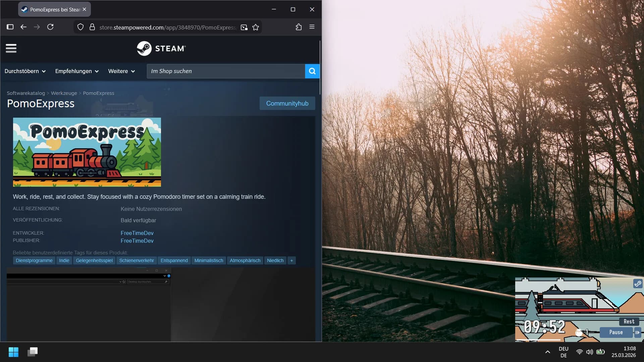Select the Schienenverkehr tag
The height and width of the screenshot is (362, 644).
click(x=137, y=260)
